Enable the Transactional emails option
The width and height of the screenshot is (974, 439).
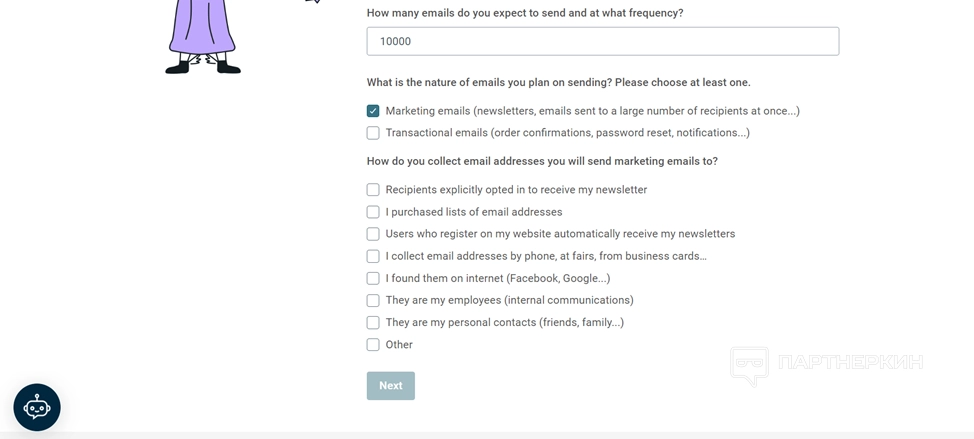[x=373, y=133]
